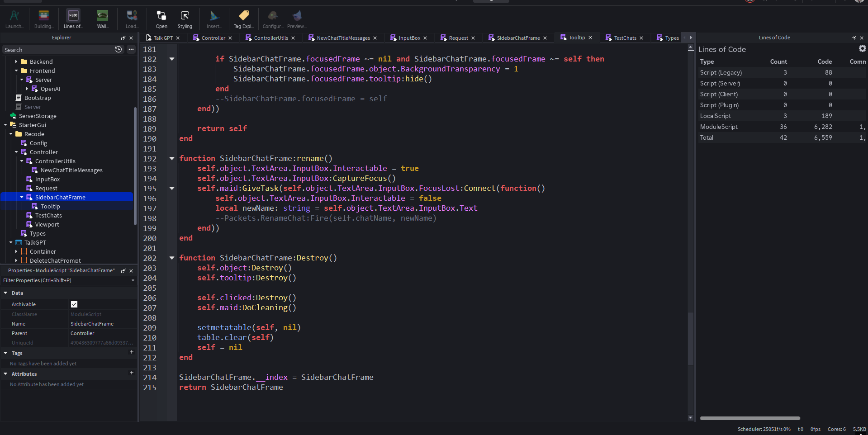Click the Lines of Code horizontal scrollbar
Viewport: 868px width, 435px height.
749,418
